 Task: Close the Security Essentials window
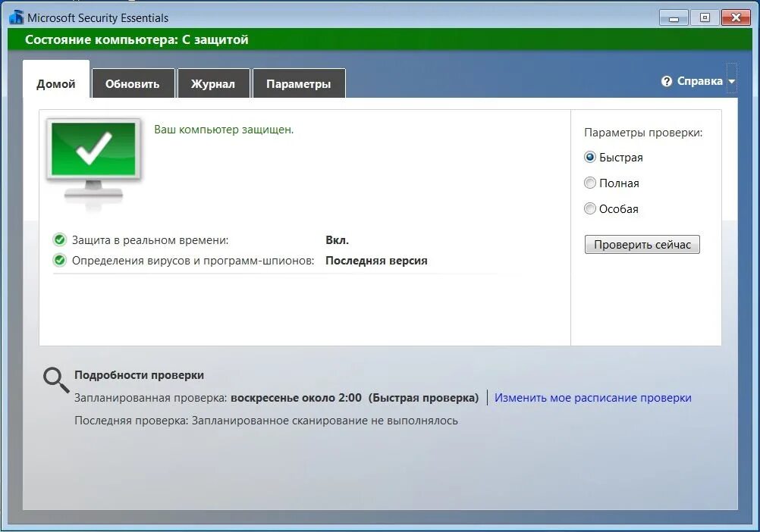click(736, 18)
